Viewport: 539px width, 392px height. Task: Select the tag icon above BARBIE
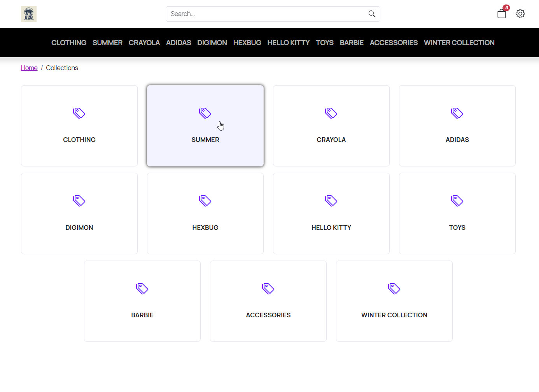[x=142, y=289]
